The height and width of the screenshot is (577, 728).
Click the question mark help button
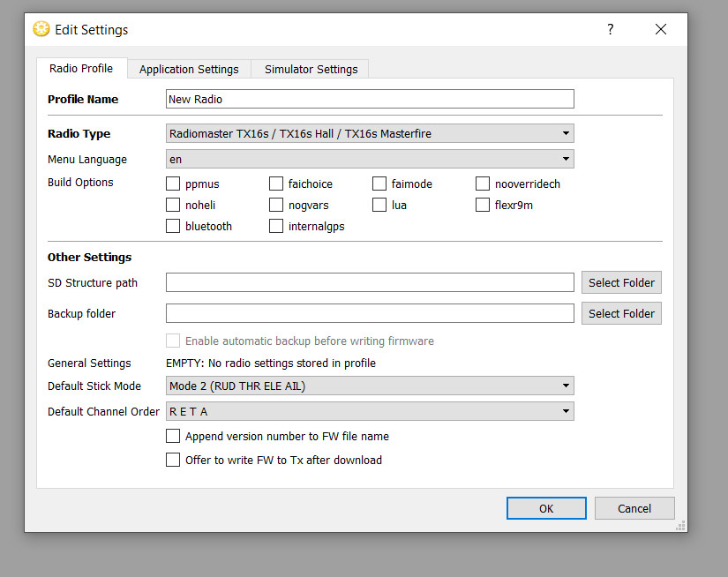pos(610,29)
